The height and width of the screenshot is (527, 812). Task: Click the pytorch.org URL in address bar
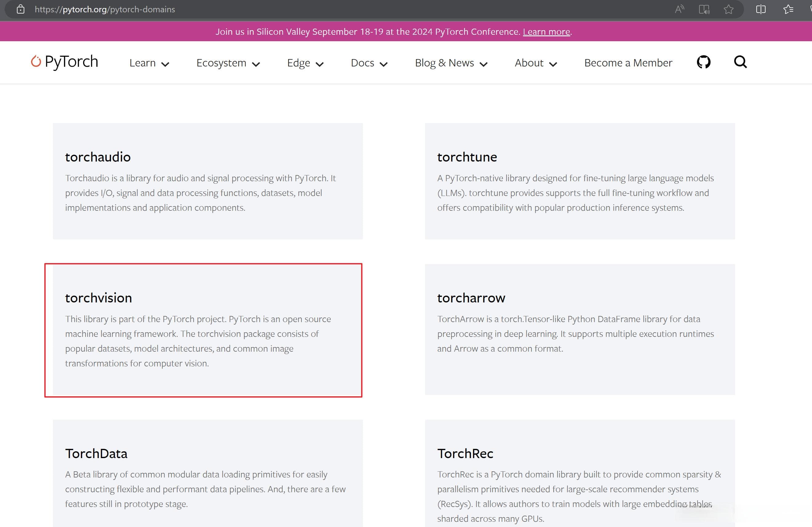point(105,9)
